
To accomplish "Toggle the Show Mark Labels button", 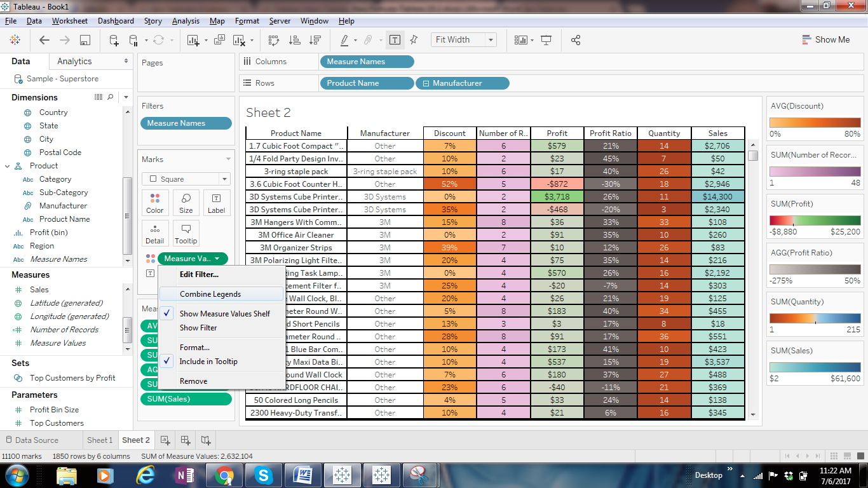I will point(395,40).
